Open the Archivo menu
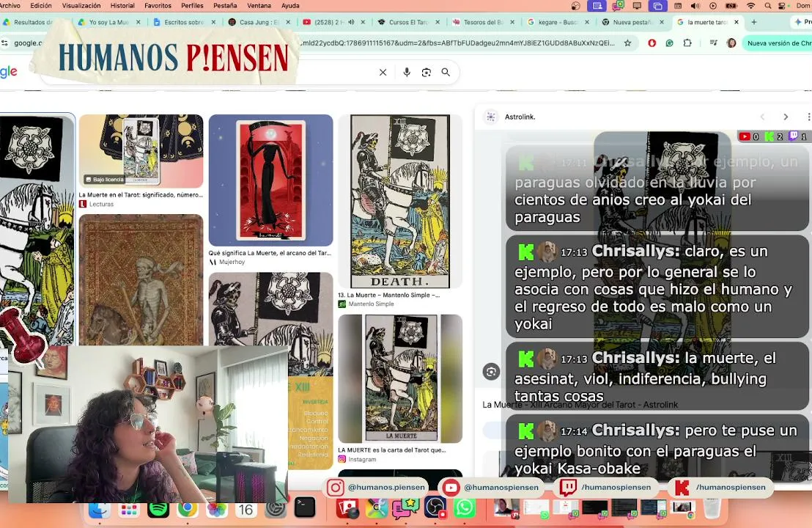This screenshot has height=528, width=812. [10, 6]
